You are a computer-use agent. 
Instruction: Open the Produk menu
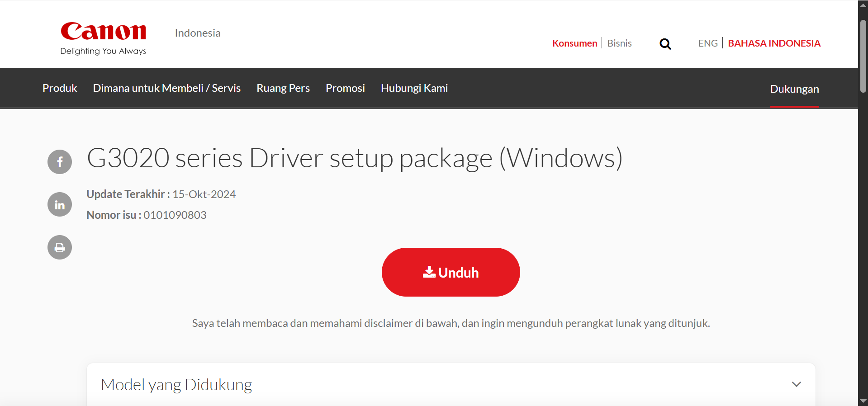60,88
